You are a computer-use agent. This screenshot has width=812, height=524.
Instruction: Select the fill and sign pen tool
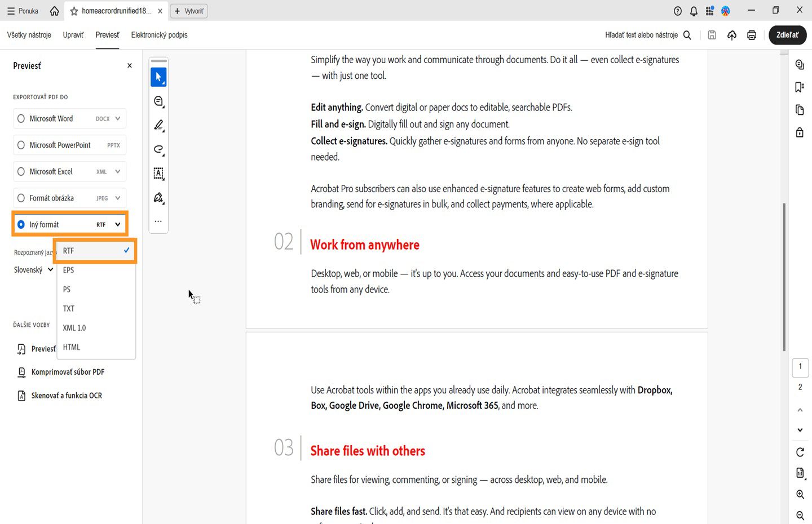[x=158, y=198]
